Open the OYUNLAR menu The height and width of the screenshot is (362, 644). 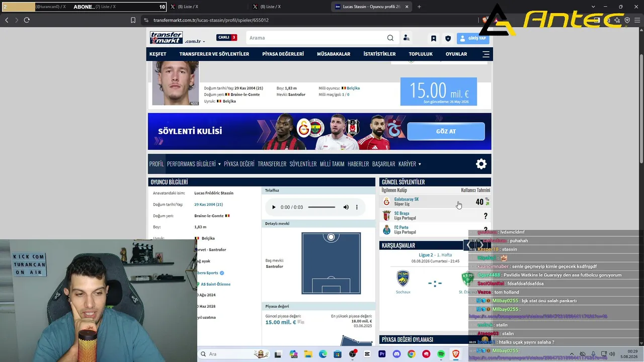(x=456, y=54)
